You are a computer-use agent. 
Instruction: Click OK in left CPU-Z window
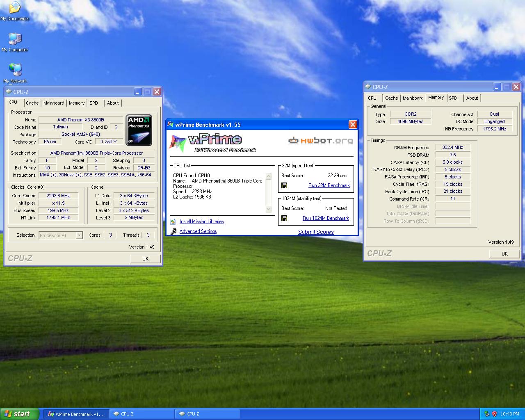(145, 258)
